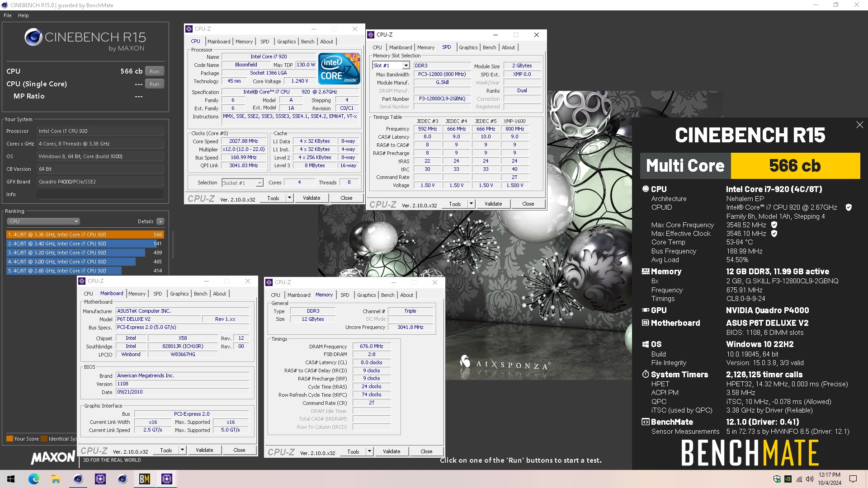The width and height of the screenshot is (868, 488).
Task: Switch to Bench tab in CPU-Z CPU window
Action: (308, 42)
